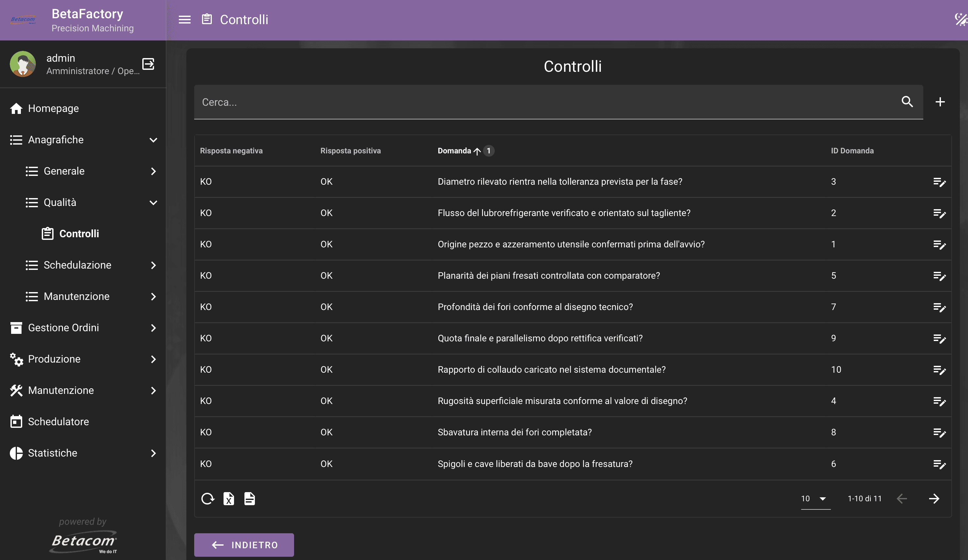Viewport: 968px width, 560px height.
Task: Click the search magnifier icon
Action: coord(907,102)
